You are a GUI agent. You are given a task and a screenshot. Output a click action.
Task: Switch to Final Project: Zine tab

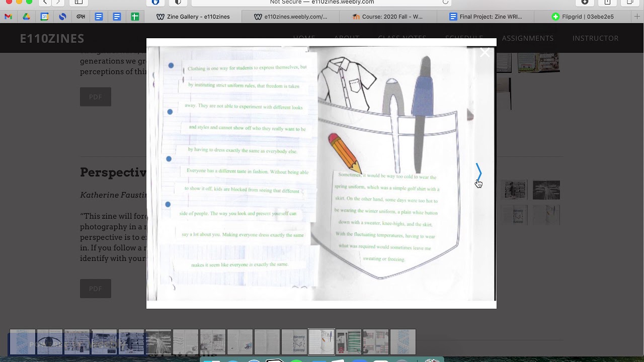click(486, 17)
